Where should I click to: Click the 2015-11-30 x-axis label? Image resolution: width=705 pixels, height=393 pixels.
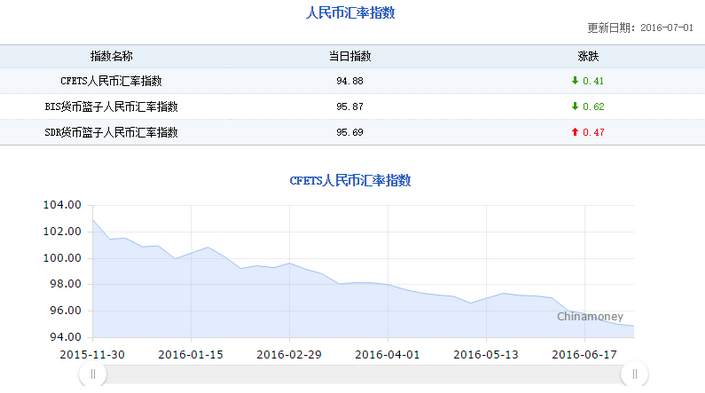coord(92,355)
